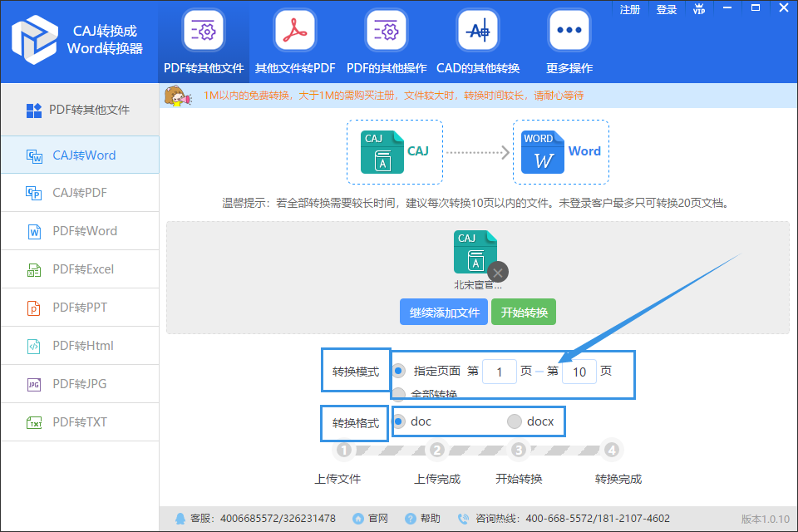Click the mascot announcer icon in notice bar
798x532 pixels.
(x=178, y=96)
